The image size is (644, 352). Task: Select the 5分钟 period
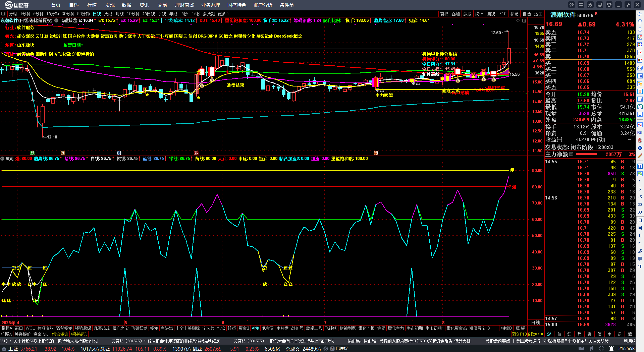coord(39,14)
